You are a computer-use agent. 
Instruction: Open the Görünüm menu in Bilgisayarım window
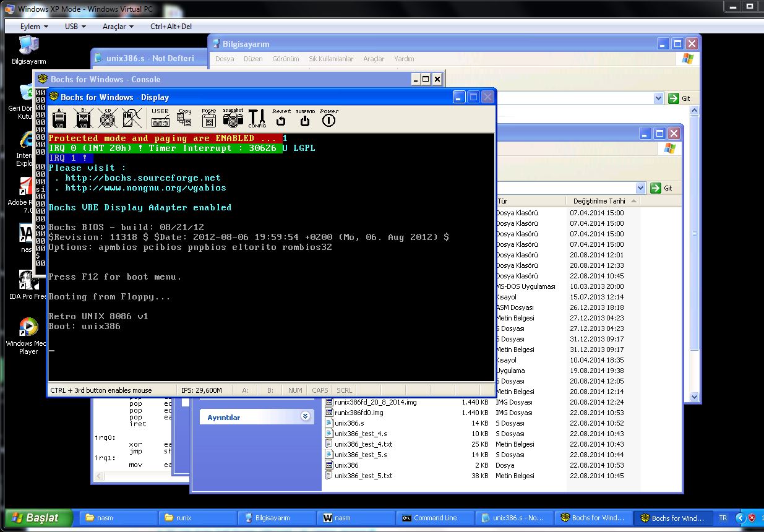(286, 59)
